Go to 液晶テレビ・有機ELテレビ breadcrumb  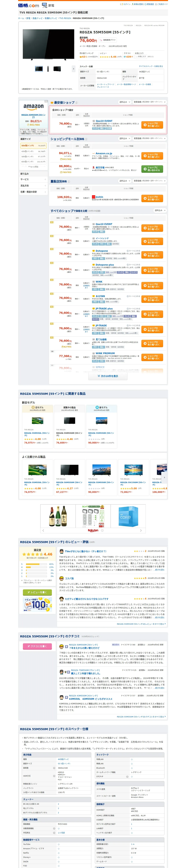click(x=45, y=18)
